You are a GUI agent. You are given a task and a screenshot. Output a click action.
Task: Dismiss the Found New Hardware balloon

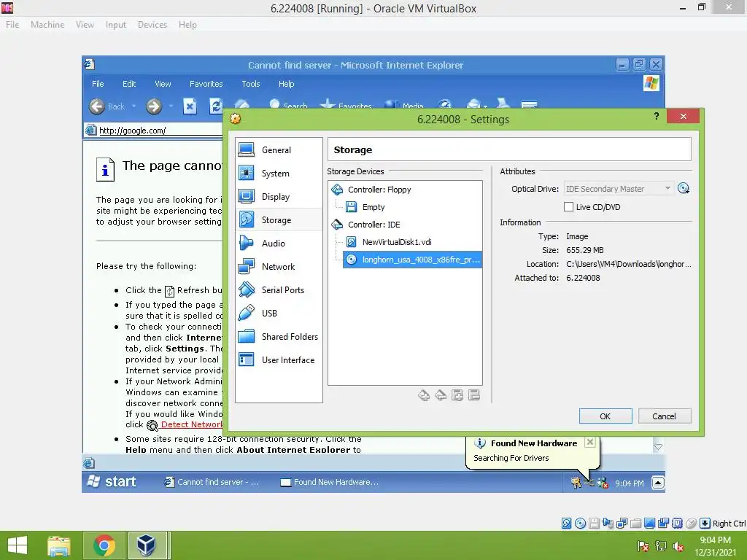point(589,442)
